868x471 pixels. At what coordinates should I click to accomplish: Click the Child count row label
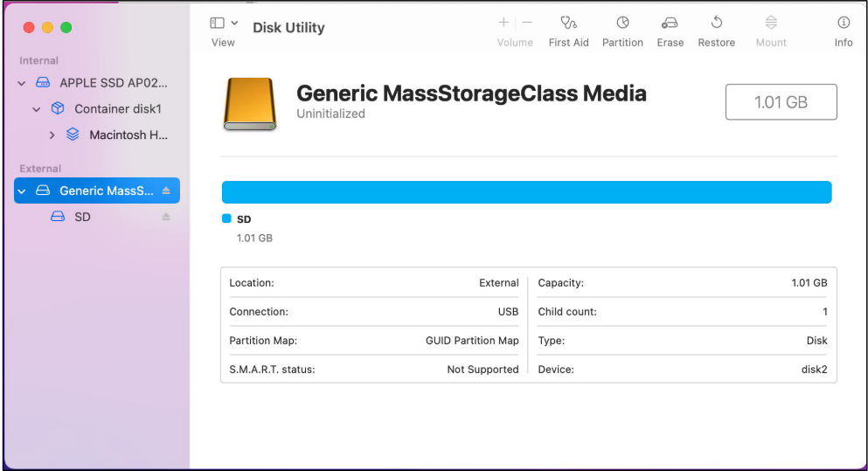567,312
